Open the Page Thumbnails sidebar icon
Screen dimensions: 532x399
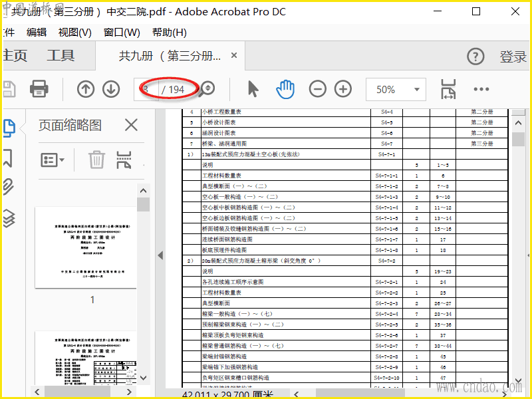(x=9, y=128)
